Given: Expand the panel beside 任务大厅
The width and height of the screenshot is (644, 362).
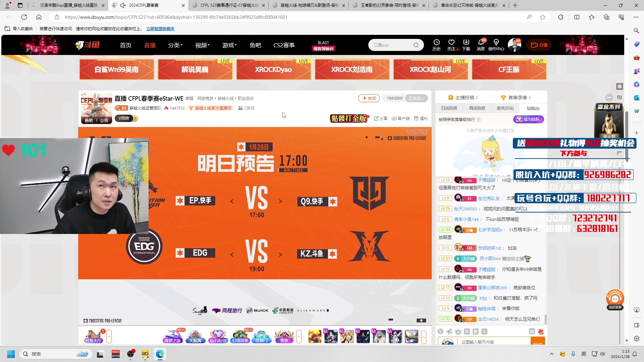Looking at the screenshot, I should (x=109, y=337).
